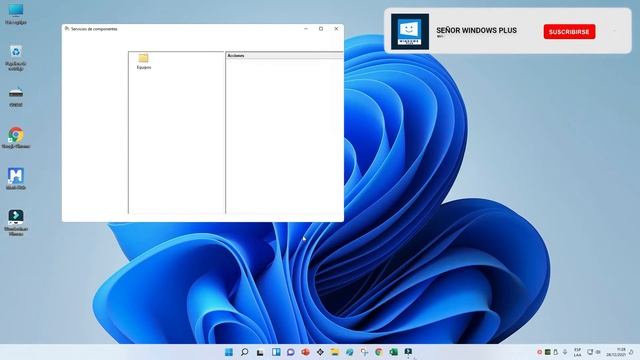Switch to the active console taskbar app

click(408, 352)
